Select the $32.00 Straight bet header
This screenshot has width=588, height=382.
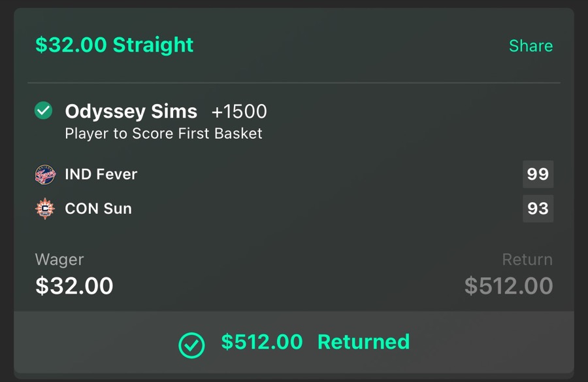coord(112,44)
